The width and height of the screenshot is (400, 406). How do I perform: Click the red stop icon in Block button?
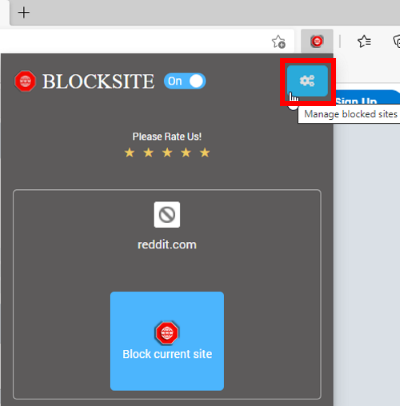(167, 332)
